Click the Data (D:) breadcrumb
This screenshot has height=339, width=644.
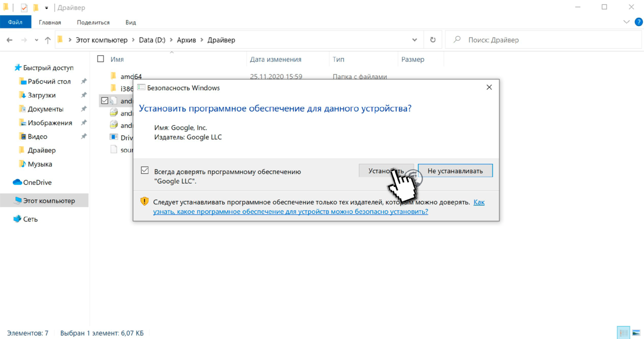[x=152, y=40]
